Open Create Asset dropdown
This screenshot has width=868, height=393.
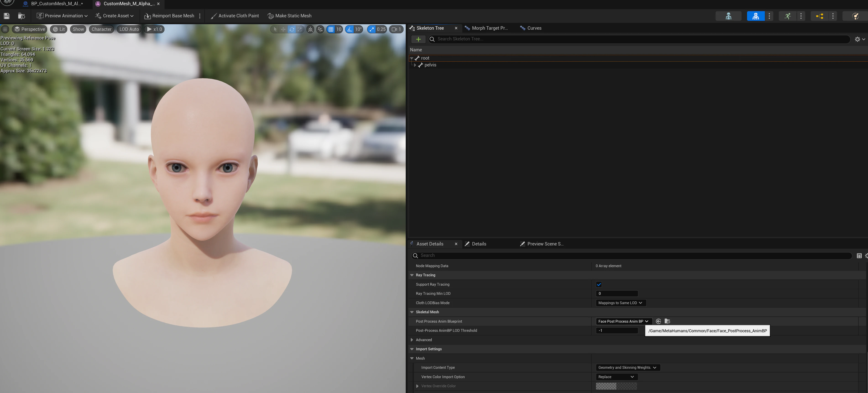click(x=115, y=16)
